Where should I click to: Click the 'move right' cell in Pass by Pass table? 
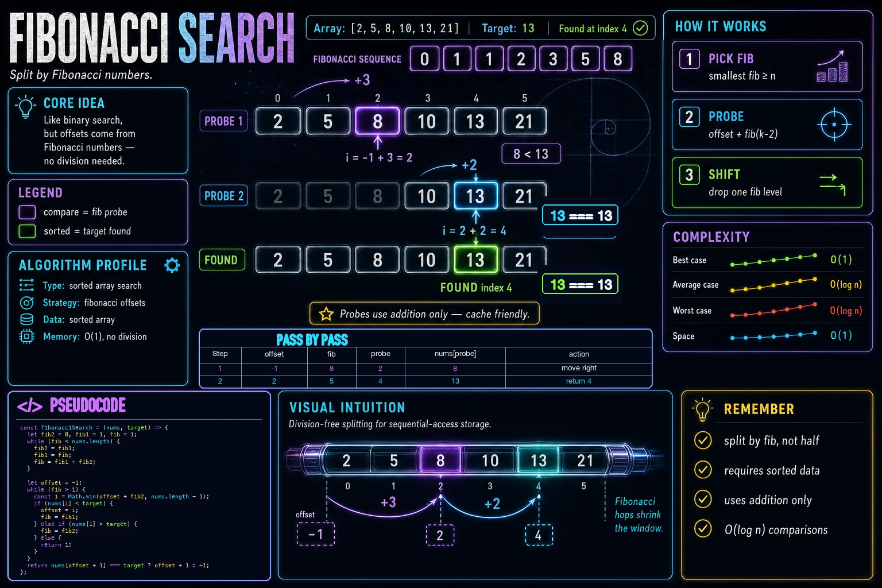click(579, 368)
